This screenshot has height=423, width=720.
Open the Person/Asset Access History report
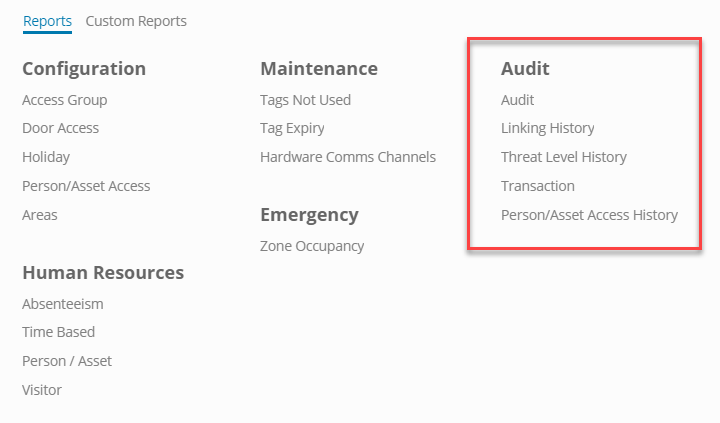pyautogui.click(x=589, y=215)
